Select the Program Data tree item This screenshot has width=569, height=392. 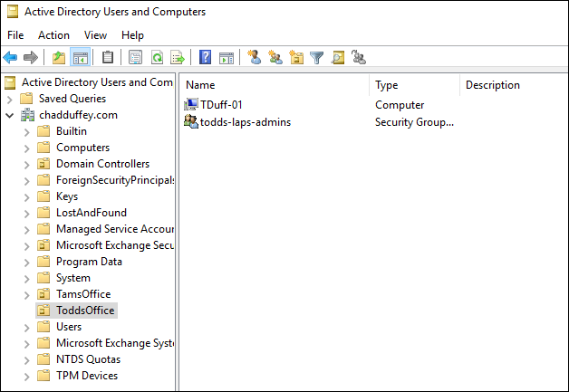point(90,262)
